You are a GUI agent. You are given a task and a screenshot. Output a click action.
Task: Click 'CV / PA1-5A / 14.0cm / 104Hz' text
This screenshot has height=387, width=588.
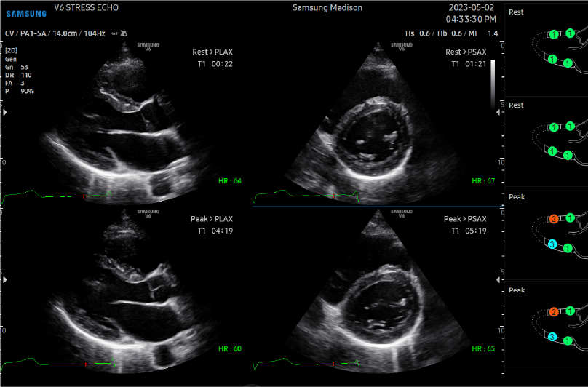tap(55, 33)
